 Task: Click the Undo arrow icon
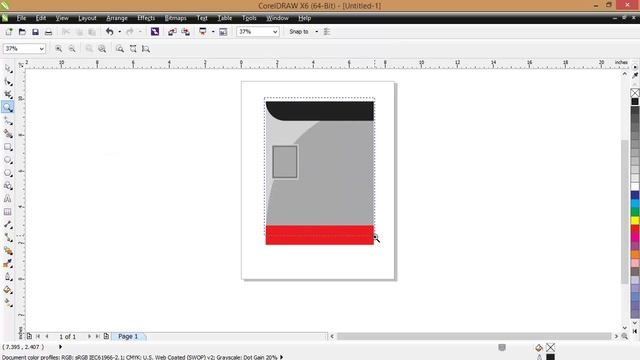[109, 31]
